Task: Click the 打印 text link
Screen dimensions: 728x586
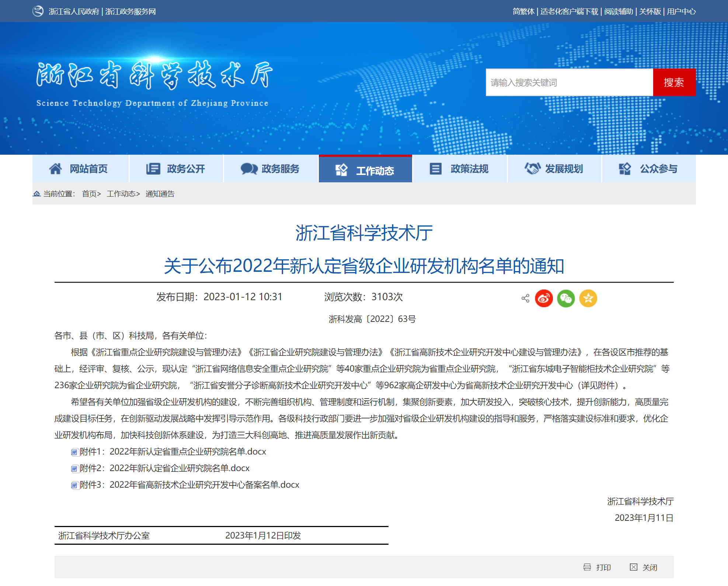Action: click(x=604, y=568)
